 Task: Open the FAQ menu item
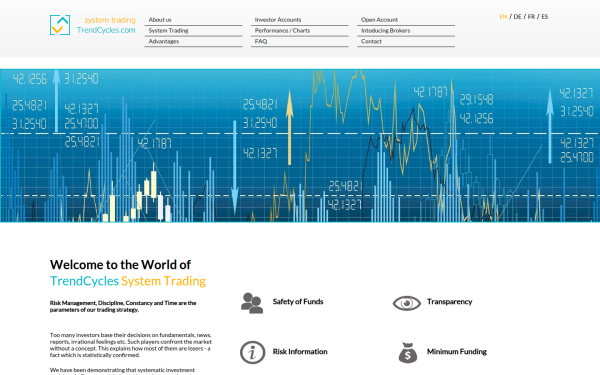click(x=300, y=41)
